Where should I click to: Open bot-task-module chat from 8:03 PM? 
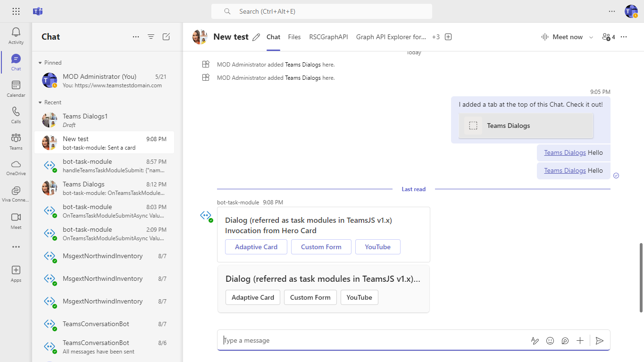(x=104, y=210)
